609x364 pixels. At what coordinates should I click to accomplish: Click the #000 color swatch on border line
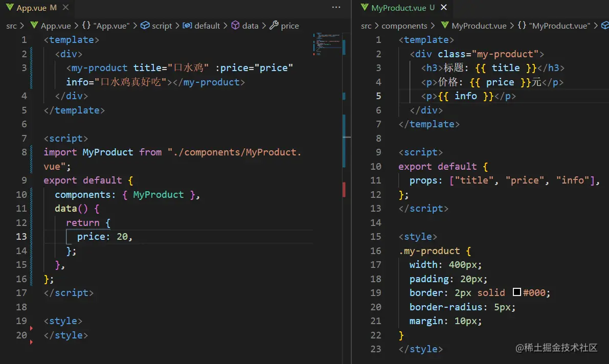coord(516,292)
